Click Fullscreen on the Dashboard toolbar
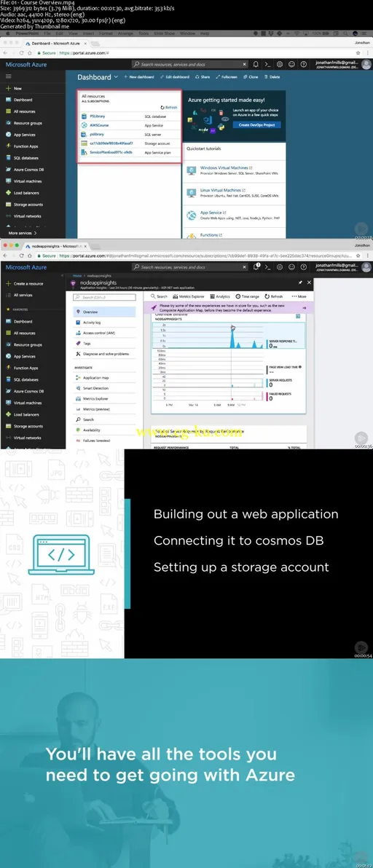 (227, 77)
